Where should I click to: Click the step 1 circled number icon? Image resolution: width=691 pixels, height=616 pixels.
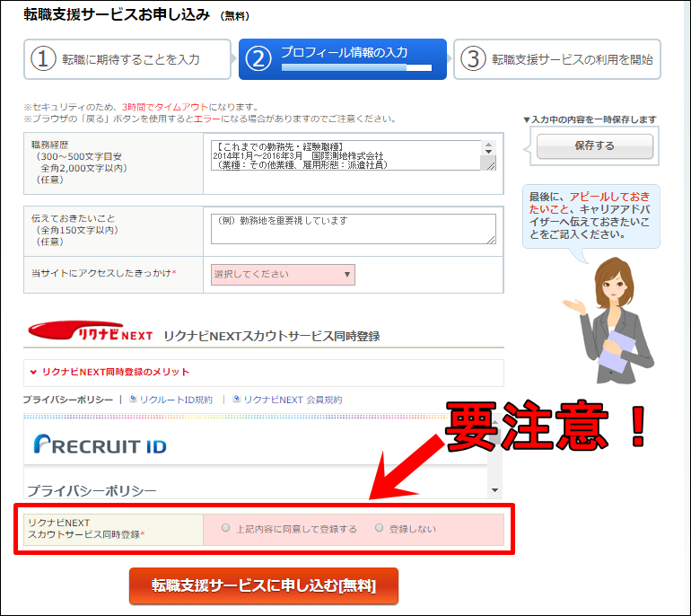coord(43,59)
